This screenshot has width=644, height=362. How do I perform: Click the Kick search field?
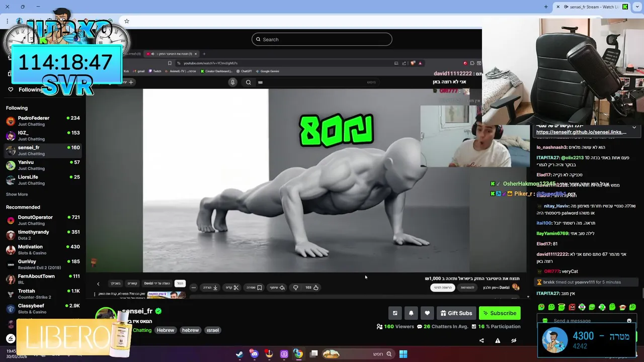tap(322, 39)
